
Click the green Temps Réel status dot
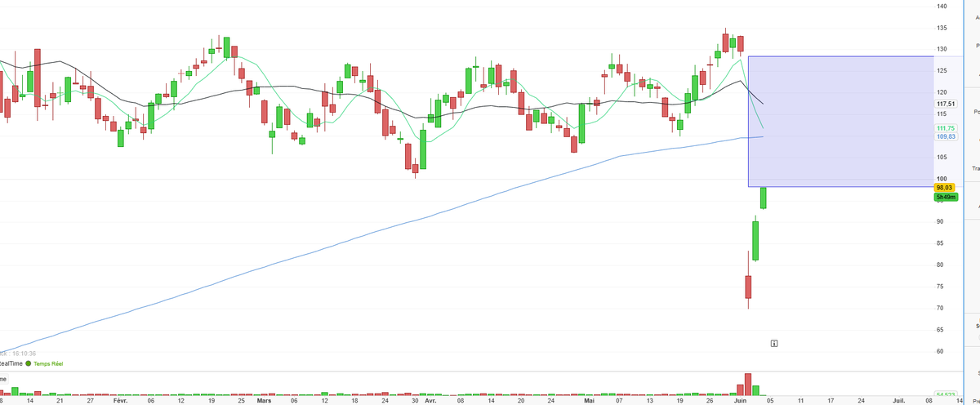click(x=28, y=363)
